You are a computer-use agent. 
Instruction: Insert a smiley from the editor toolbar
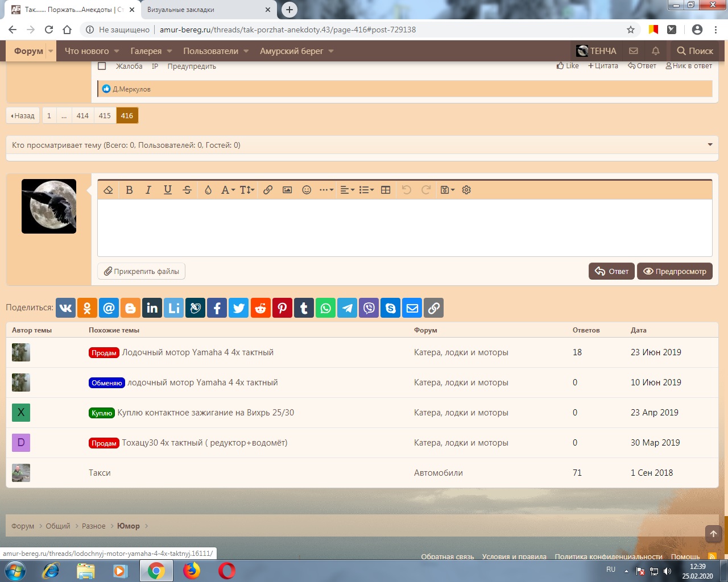pos(307,190)
